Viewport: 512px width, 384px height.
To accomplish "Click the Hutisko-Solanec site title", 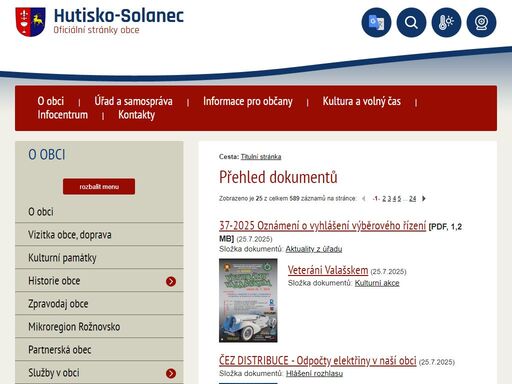I will [x=119, y=16].
